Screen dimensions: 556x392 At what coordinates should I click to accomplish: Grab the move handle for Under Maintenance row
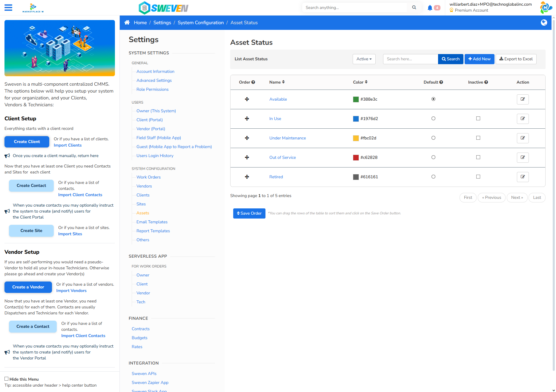point(247,138)
